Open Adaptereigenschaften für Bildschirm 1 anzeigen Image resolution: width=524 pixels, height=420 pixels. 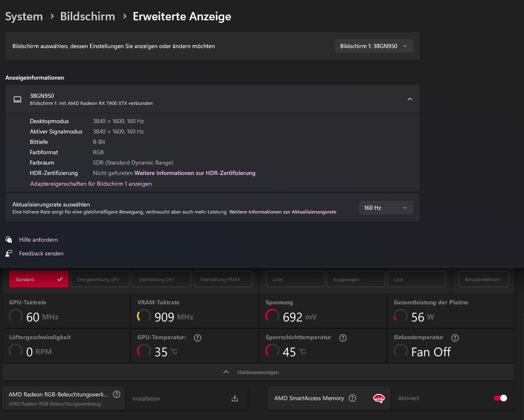coord(91,184)
